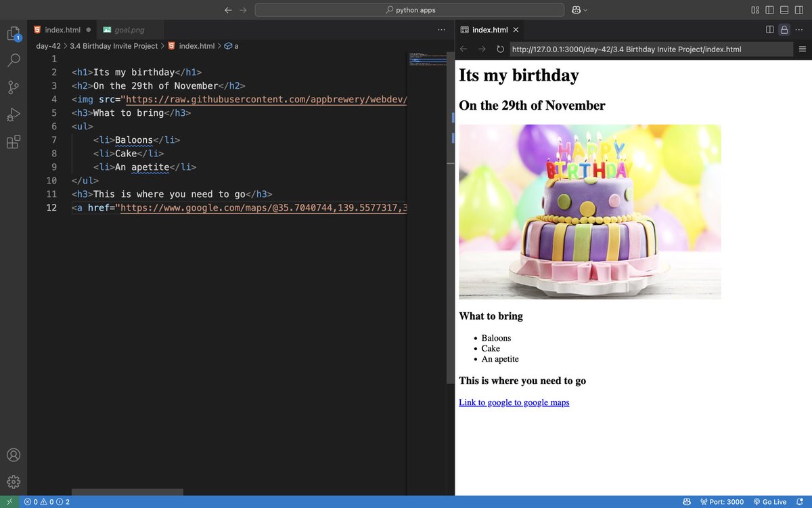
Task: Click the Go Live button
Action: 769,502
